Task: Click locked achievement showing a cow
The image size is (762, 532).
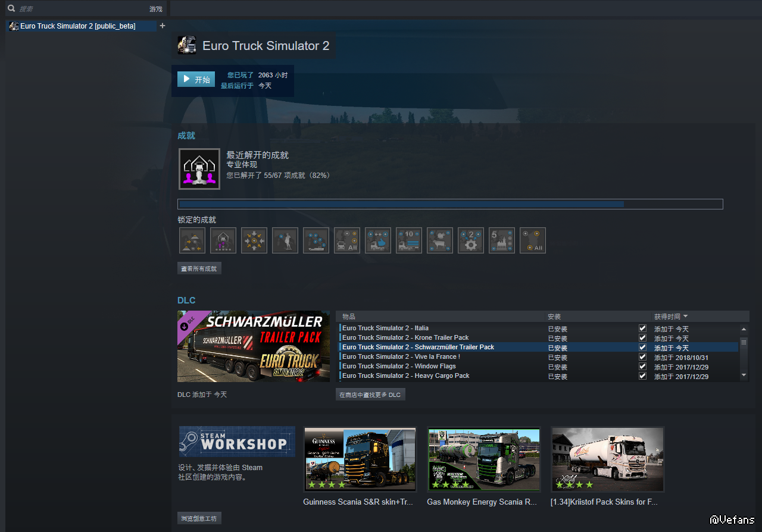Action: coord(440,240)
